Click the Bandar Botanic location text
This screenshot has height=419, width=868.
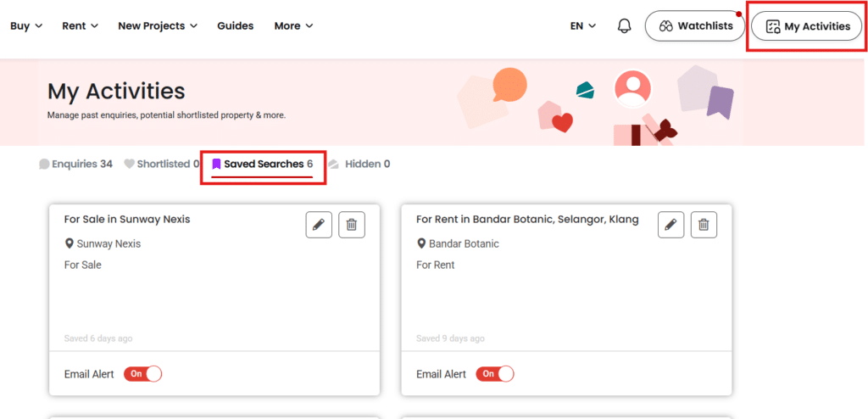464,244
